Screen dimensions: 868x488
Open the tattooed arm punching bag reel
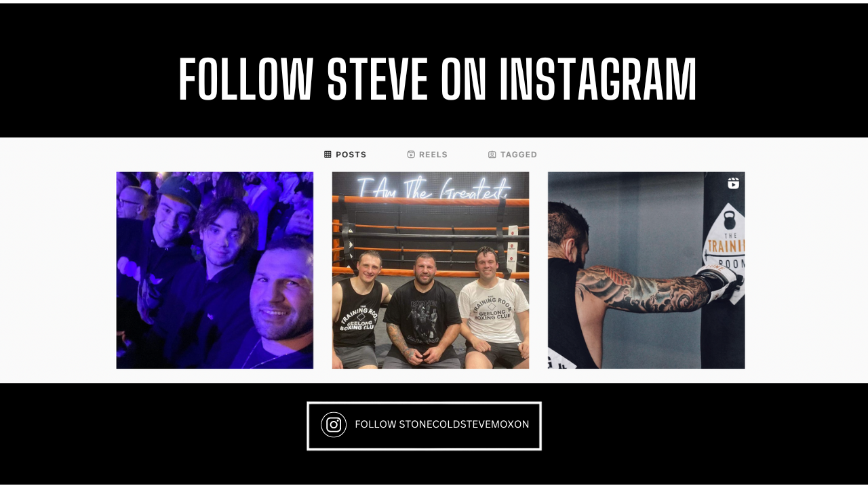(646, 270)
